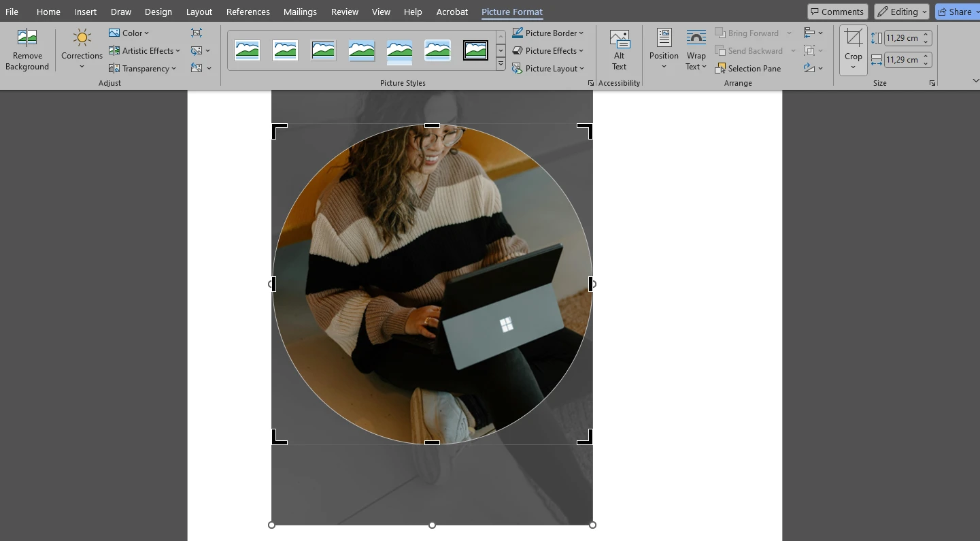Click the Remove Background tool
The width and height of the screenshot is (980, 541).
tap(27, 50)
